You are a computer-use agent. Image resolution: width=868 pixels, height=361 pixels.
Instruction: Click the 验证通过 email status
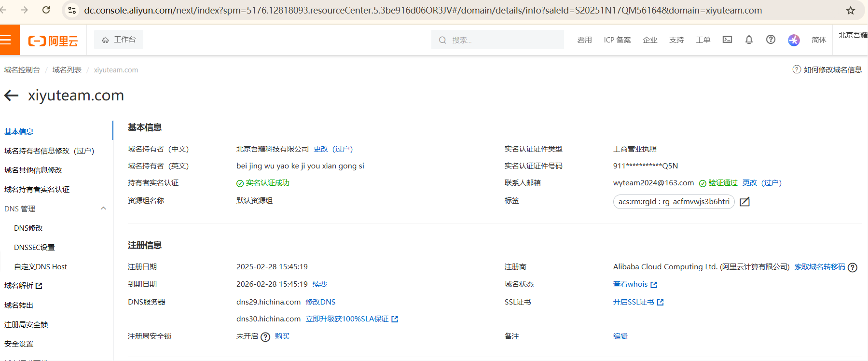(718, 183)
